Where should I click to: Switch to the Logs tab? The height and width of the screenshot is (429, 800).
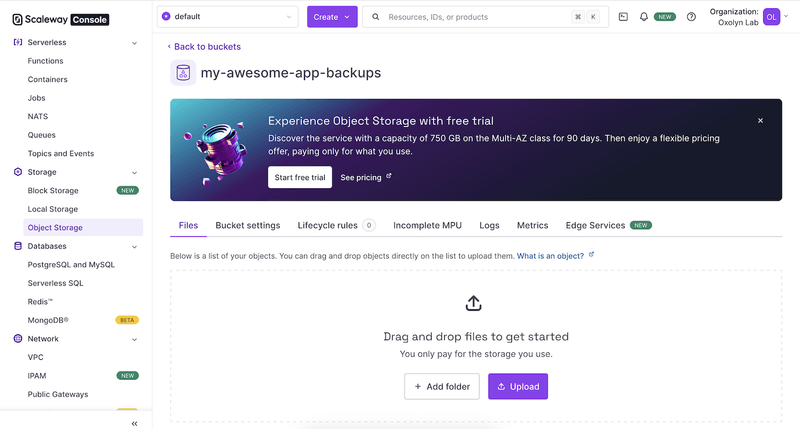pyautogui.click(x=489, y=225)
